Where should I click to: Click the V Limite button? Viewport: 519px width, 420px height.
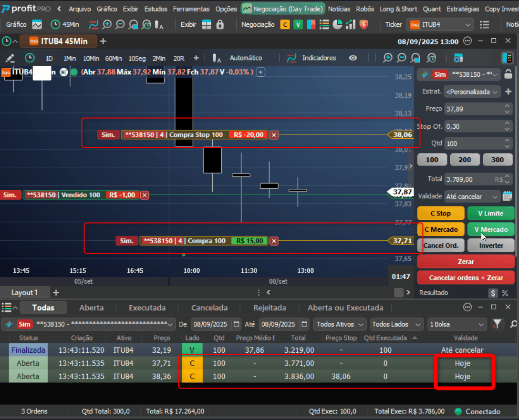click(x=491, y=213)
